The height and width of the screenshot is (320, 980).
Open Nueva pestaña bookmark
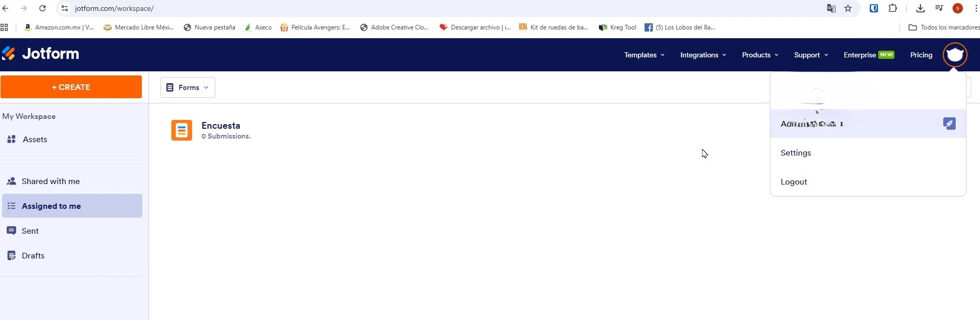(x=209, y=27)
